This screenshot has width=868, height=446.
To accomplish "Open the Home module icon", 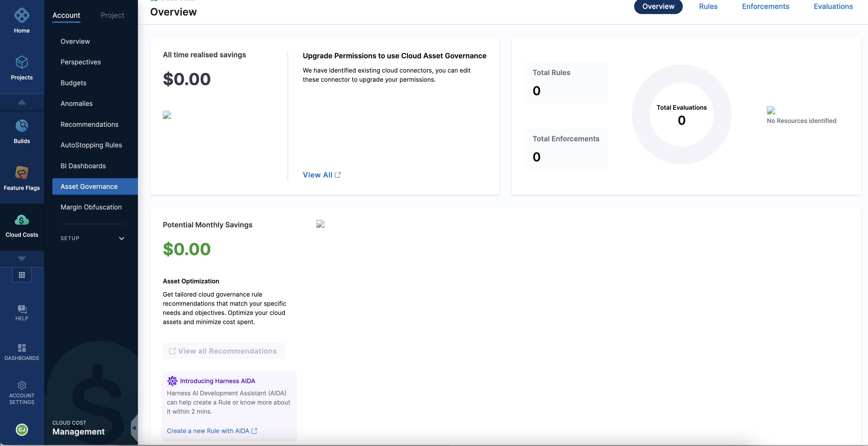I will tap(22, 16).
